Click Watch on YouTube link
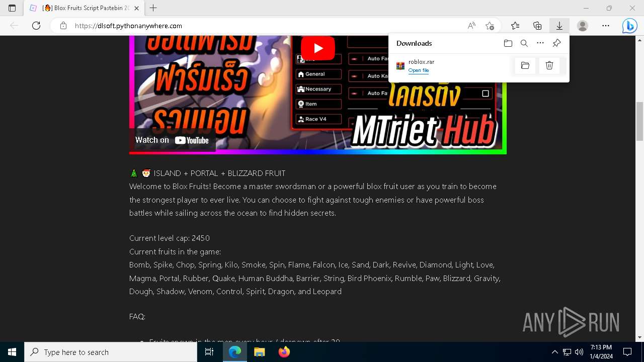The image size is (644, 362). pyautogui.click(x=172, y=140)
